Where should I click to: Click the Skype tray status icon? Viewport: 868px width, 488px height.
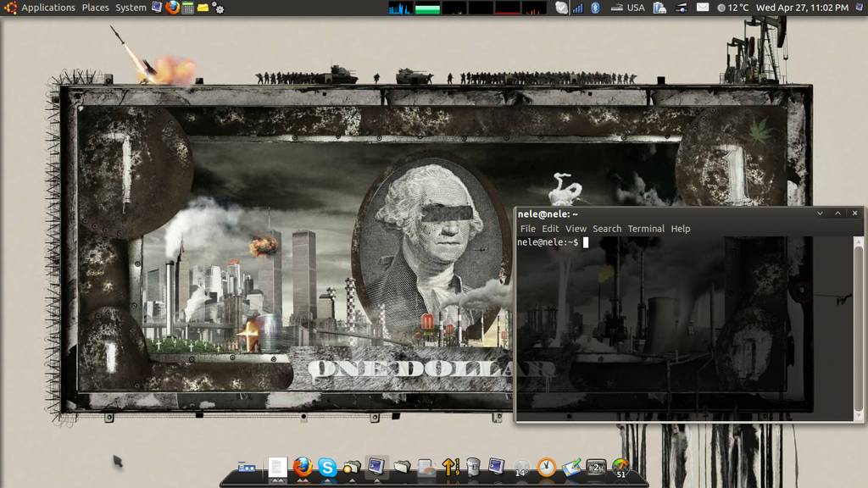(x=561, y=8)
